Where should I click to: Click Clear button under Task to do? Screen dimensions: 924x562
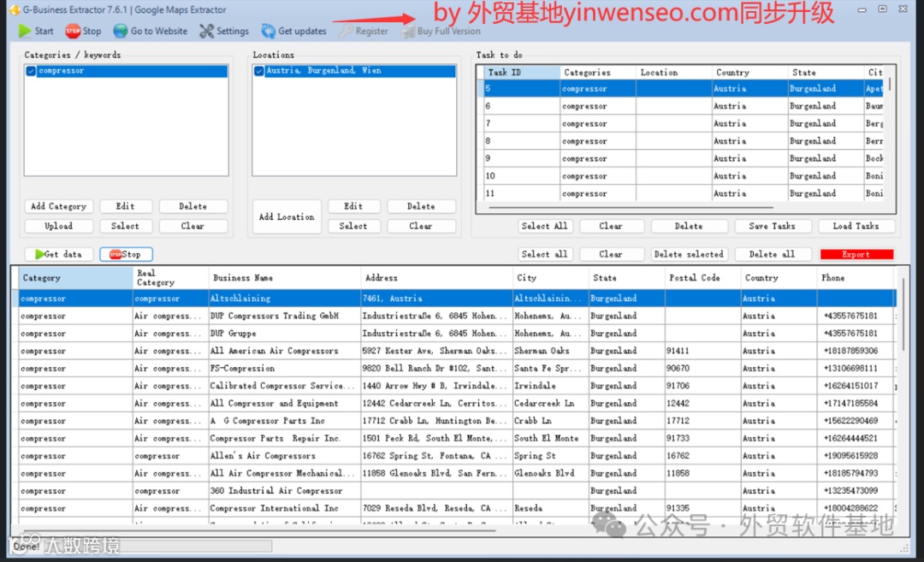coord(611,226)
